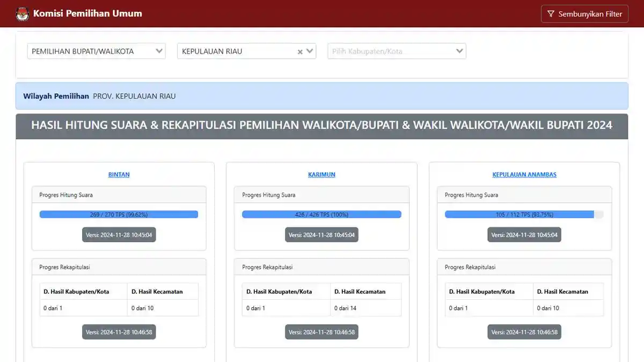
Task: Select Bintan '0 dari 10' kecamatan cell
Action: [x=163, y=308]
